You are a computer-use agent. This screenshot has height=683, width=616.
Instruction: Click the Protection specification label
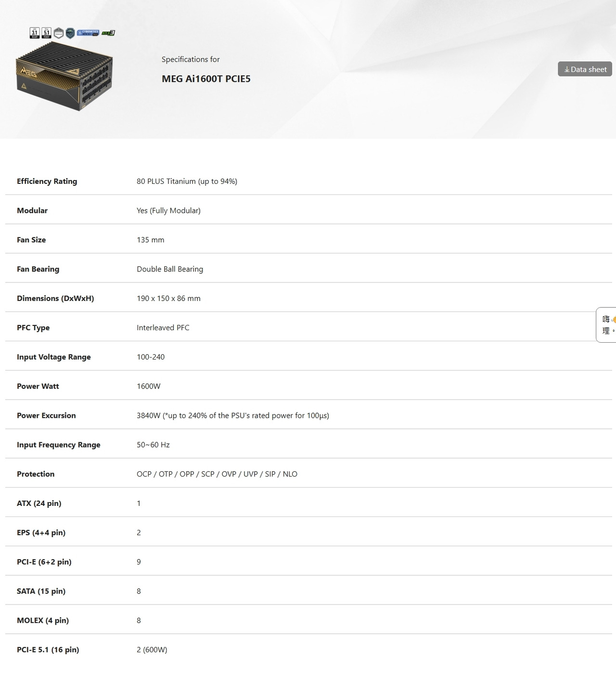point(36,474)
